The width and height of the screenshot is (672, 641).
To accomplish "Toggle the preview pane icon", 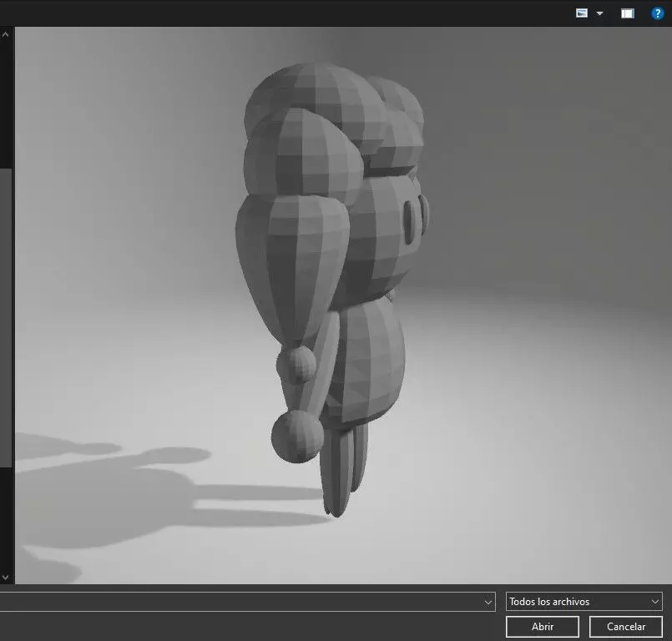I will tap(628, 13).
